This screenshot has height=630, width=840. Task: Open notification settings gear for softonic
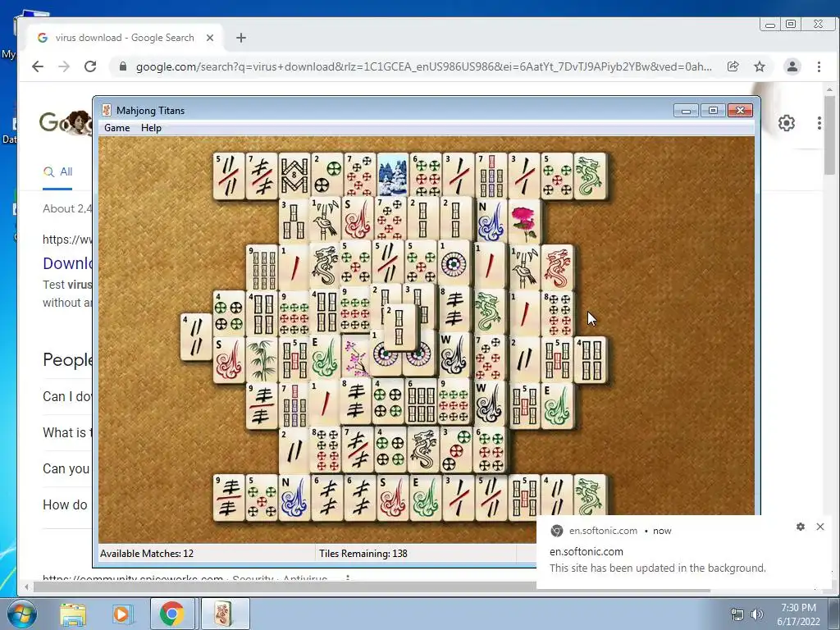point(801,527)
